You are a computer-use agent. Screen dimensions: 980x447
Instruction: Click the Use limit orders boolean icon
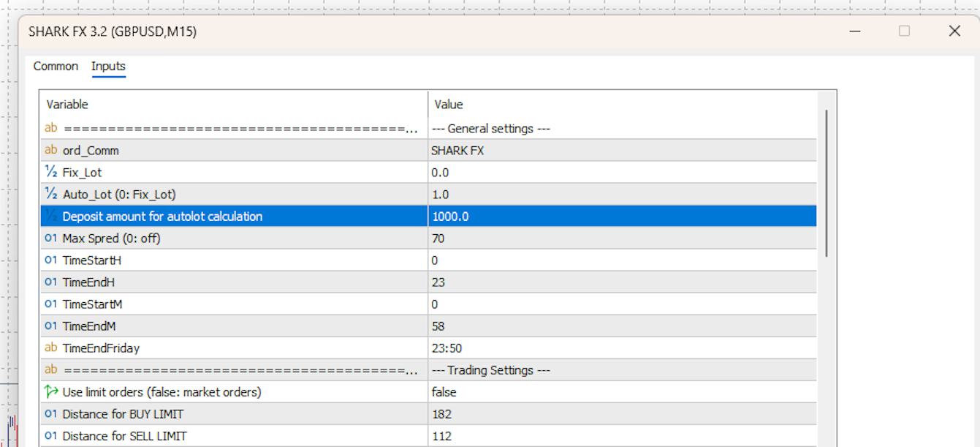click(x=51, y=392)
